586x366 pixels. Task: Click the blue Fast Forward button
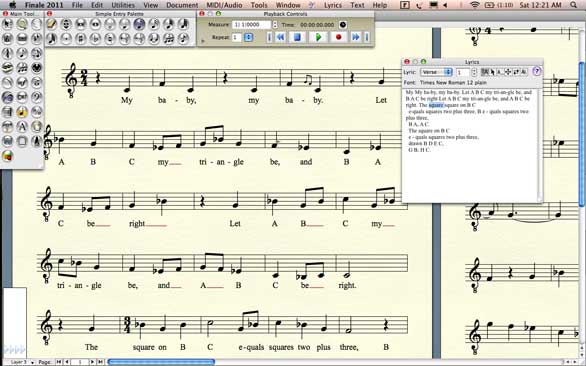[x=356, y=37]
